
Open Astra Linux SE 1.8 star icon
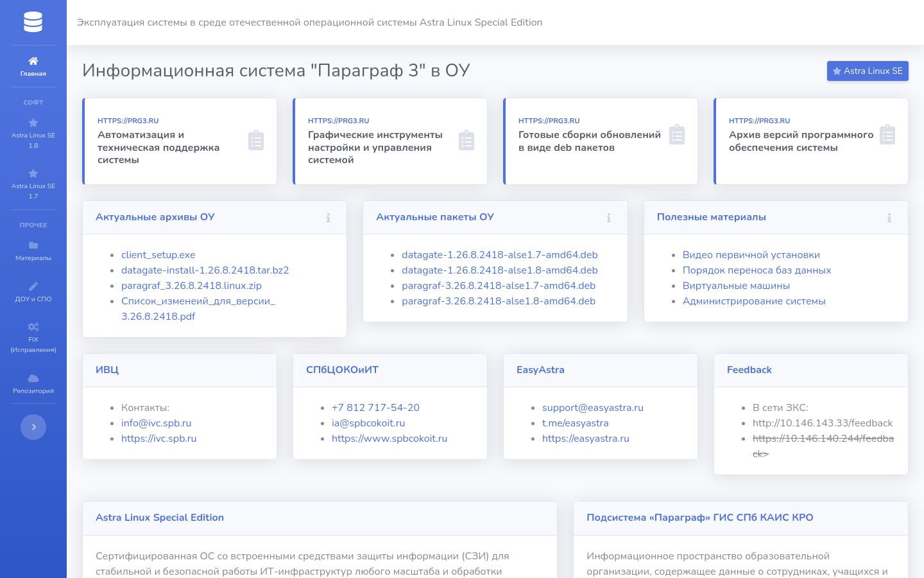coord(33,123)
